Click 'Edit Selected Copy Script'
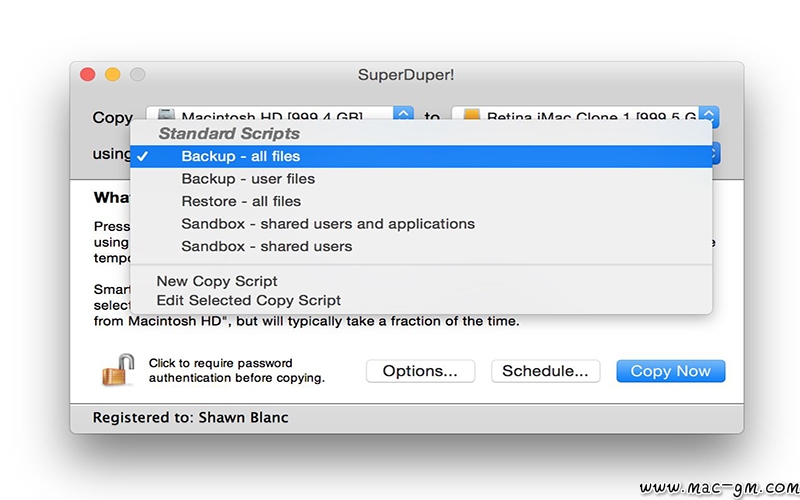The image size is (800, 500). click(421, 300)
